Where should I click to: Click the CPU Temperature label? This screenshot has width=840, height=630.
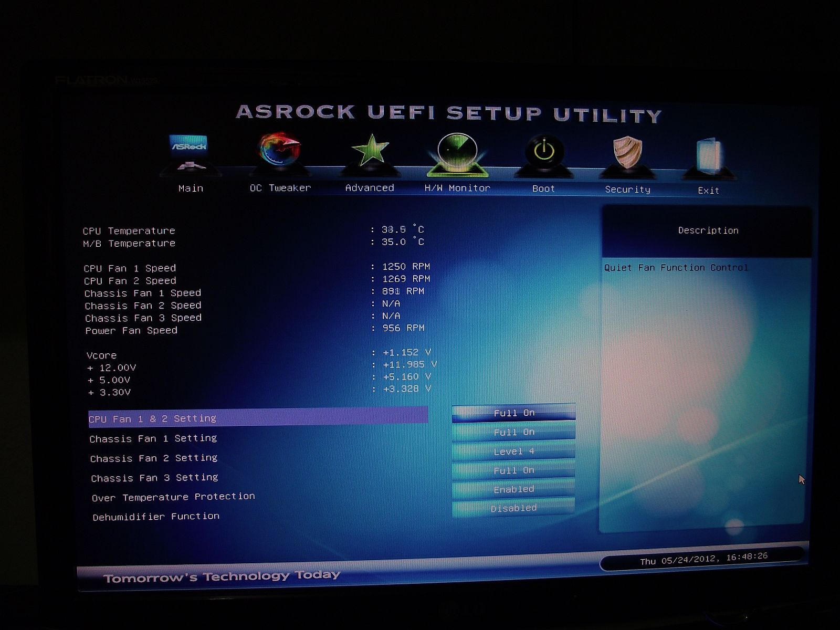tap(129, 230)
